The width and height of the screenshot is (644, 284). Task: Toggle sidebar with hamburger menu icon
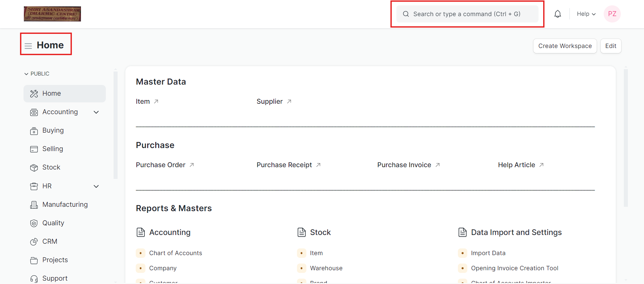tap(28, 46)
